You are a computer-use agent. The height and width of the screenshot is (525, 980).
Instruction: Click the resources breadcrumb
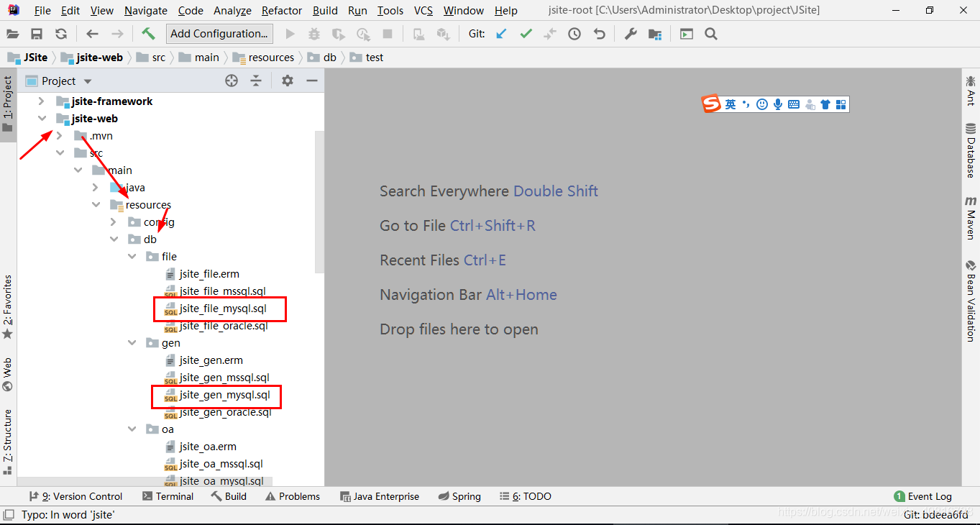tap(264, 58)
